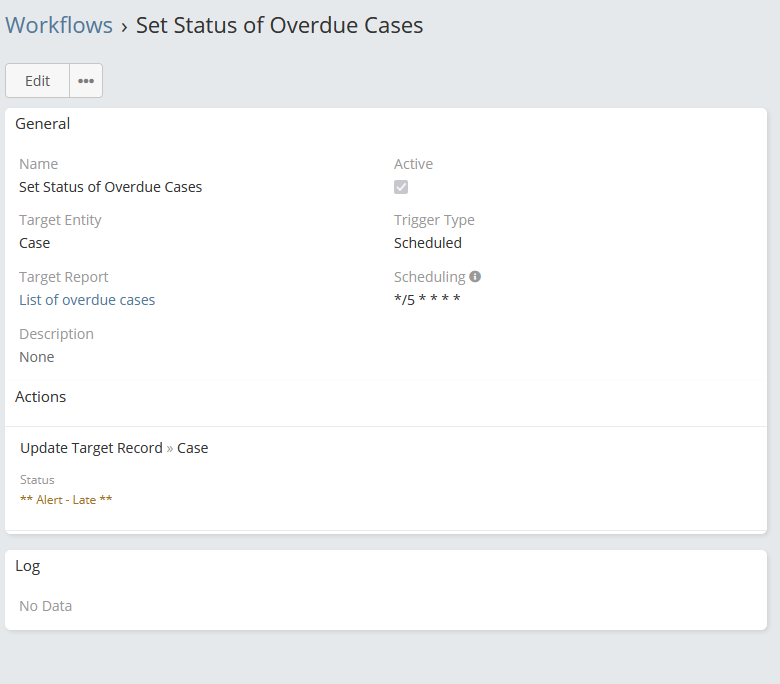Open the List of overdue cases report
780x684 pixels.
87,300
